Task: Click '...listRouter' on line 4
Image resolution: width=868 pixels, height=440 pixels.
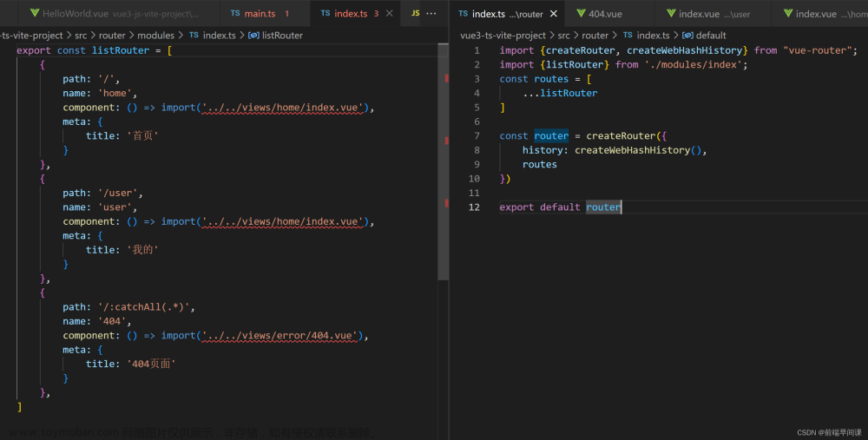Action: pos(560,93)
